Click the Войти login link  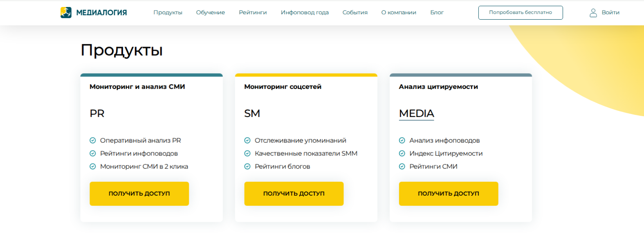pyautogui.click(x=610, y=13)
